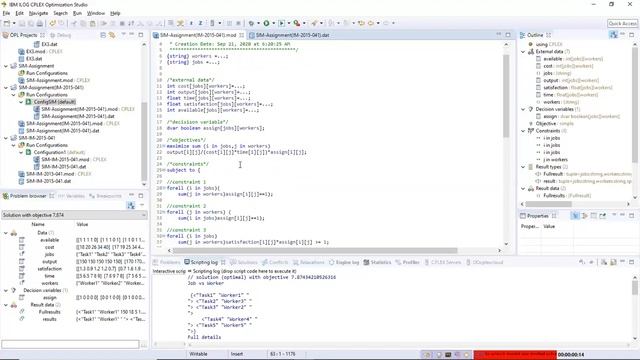640x360 pixels.
Task: Select 'satisfaction' row in Problem browser
Action: [74, 269]
